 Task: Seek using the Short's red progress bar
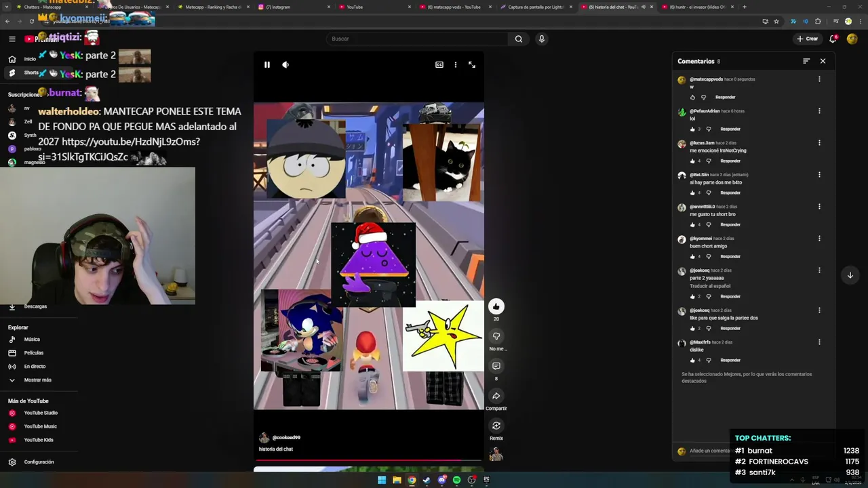[x=369, y=460]
